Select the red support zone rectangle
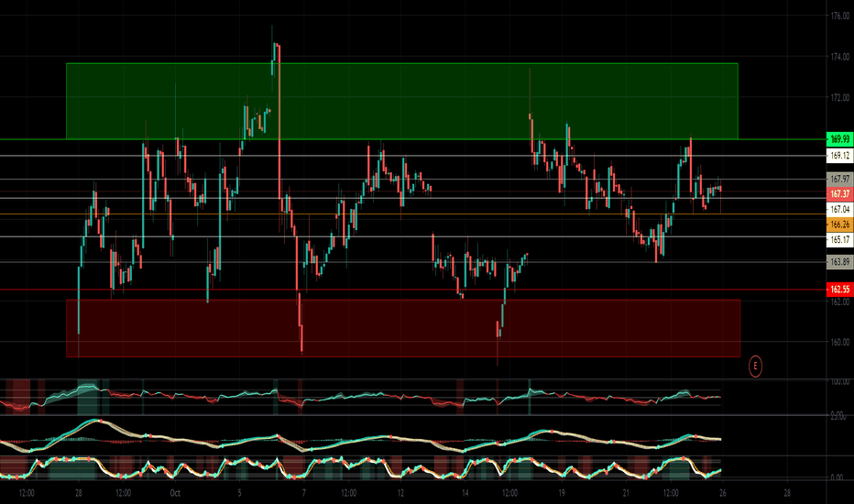Image resolution: width=854 pixels, height=504 pixels. click(403, 328)
